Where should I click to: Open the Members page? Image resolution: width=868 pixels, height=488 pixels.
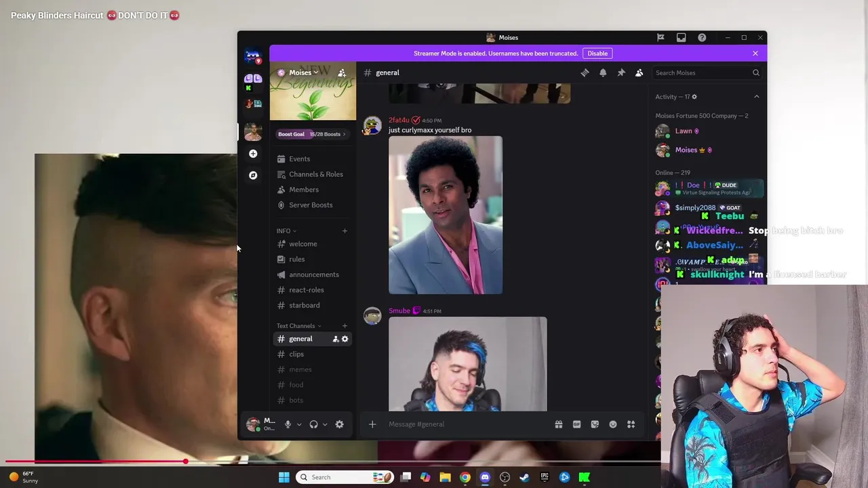click(x=313, y=190)
